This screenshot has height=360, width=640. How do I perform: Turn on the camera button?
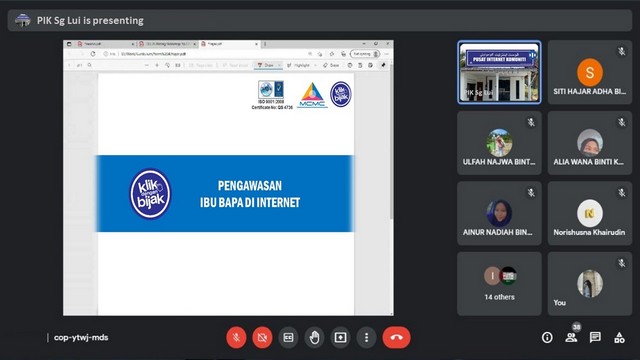tap(262, 338)
